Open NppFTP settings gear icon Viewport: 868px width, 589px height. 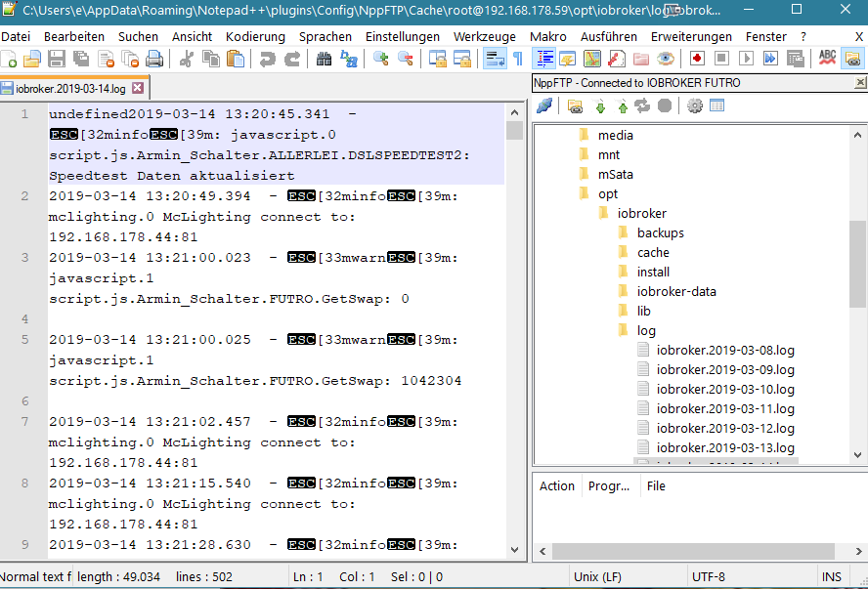coord(695,105)
